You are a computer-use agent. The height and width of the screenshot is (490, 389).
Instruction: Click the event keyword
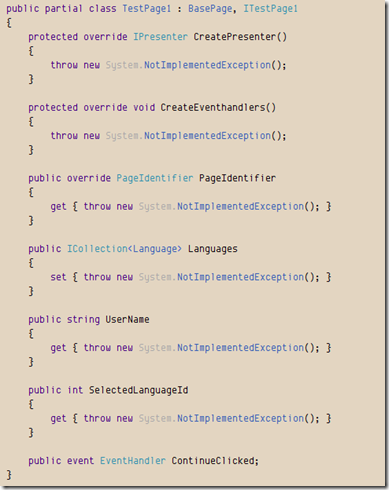coord(80,461)
